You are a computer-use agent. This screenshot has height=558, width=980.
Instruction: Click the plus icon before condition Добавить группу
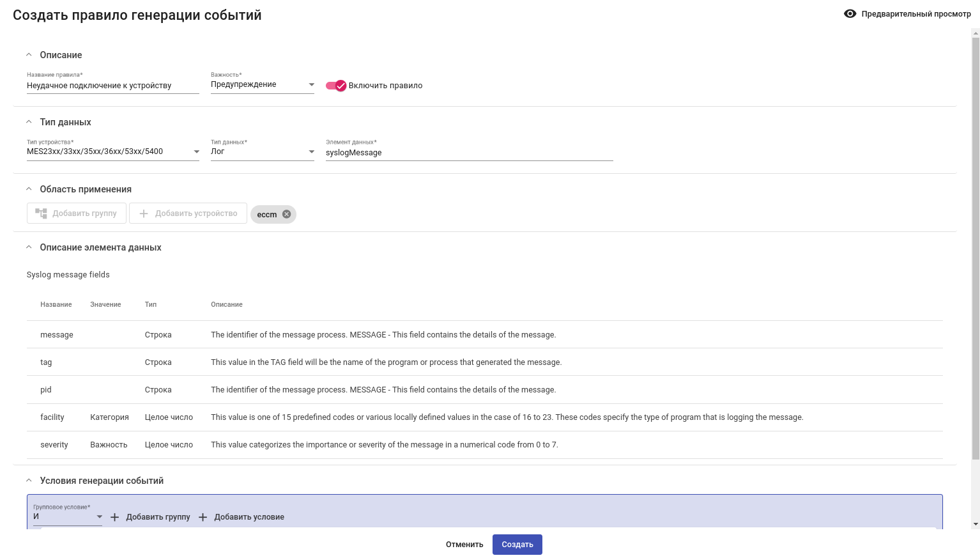(x=115, y=517)
